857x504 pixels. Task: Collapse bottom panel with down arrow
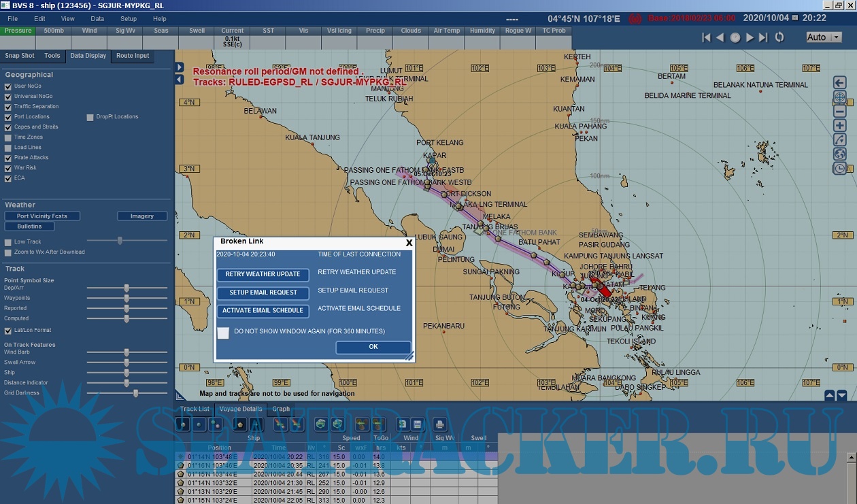pyautogui.click(x=842, y=395)
